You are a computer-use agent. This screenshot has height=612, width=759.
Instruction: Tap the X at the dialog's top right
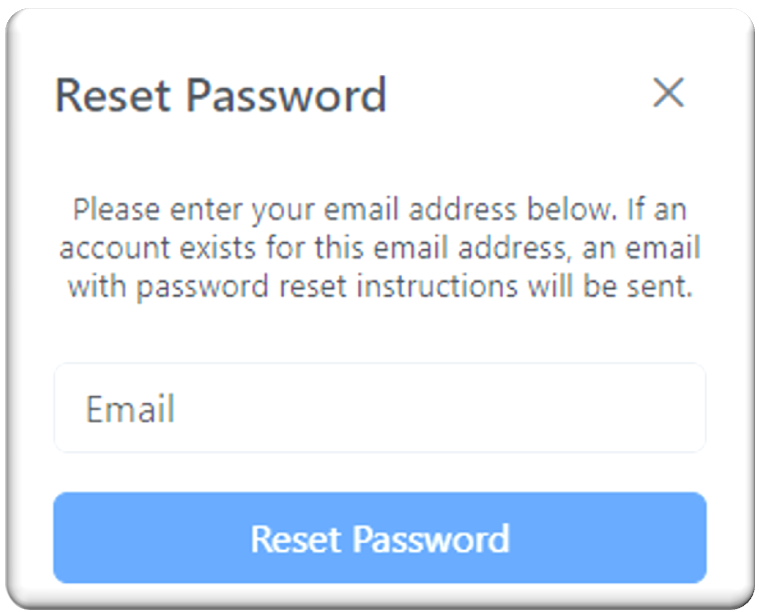point(668,92)
